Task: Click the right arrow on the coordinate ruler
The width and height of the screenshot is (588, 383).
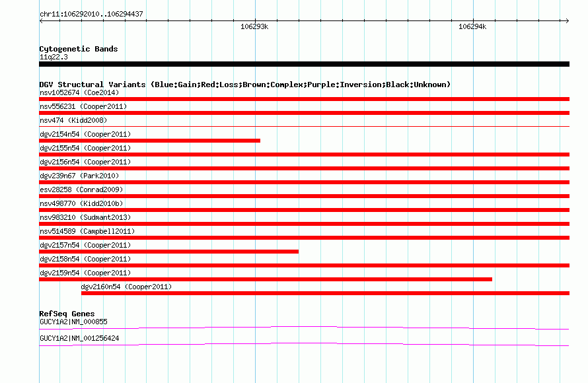Action: click(567, 20)
